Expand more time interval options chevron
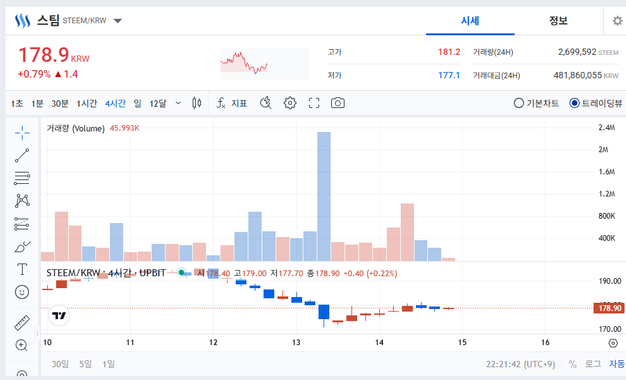The image size is (626, 380). 178,103
